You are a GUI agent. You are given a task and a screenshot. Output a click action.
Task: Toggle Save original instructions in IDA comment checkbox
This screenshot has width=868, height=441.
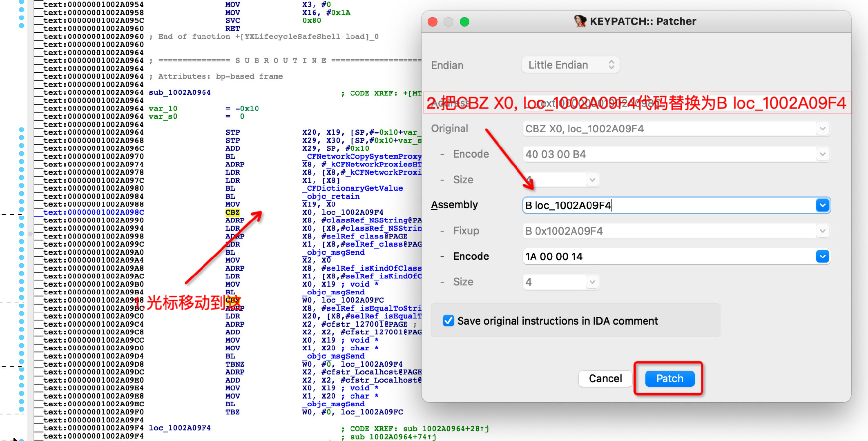pos(449,321)
